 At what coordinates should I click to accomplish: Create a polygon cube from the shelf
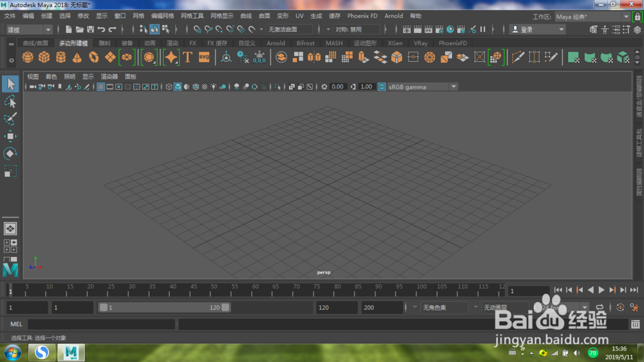click(x=44, y=57)
